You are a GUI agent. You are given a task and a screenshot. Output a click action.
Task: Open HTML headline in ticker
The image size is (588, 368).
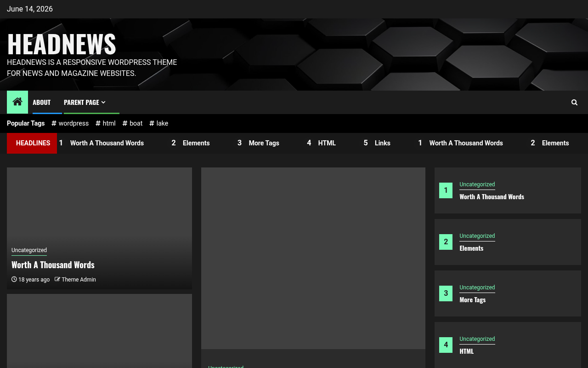327,143
